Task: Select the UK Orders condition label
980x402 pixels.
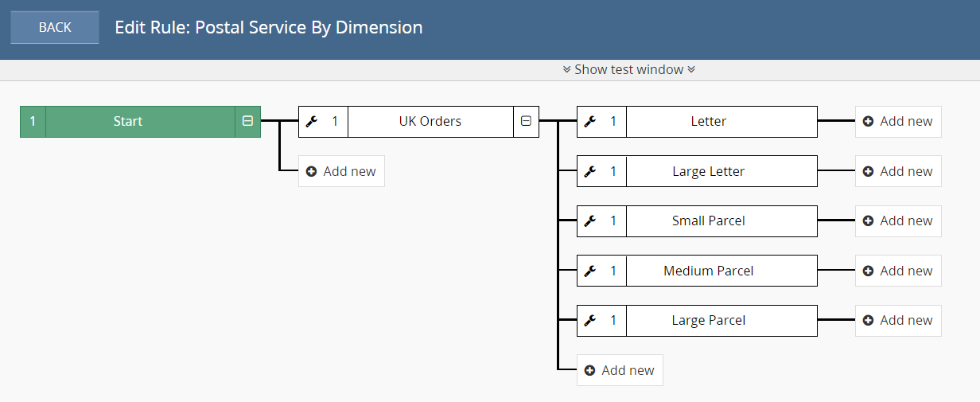Action: click(430, 122)
